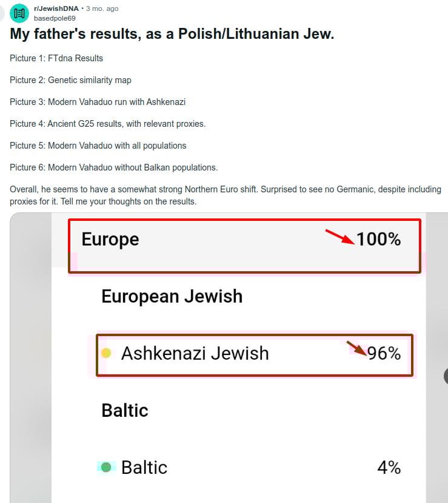Click the Baltic 4% result row

click(249, 467)
